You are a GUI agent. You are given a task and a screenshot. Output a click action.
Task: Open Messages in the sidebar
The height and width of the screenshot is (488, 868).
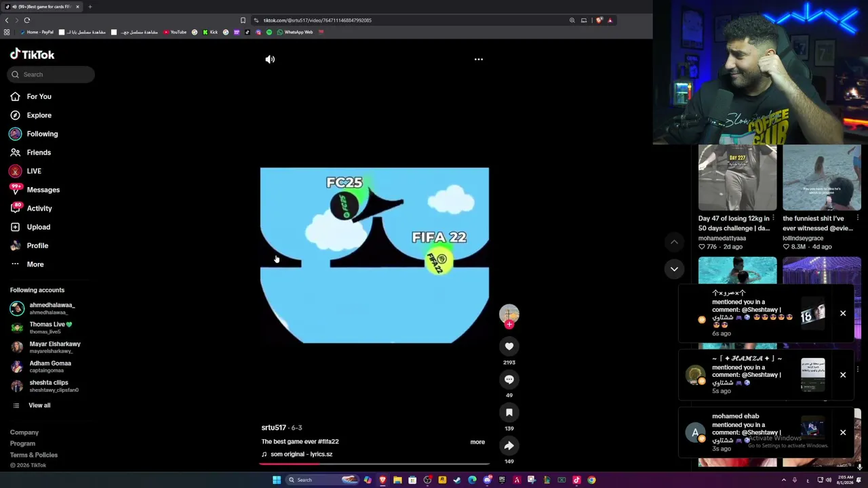pyautogui.click(x=35, y=190)
